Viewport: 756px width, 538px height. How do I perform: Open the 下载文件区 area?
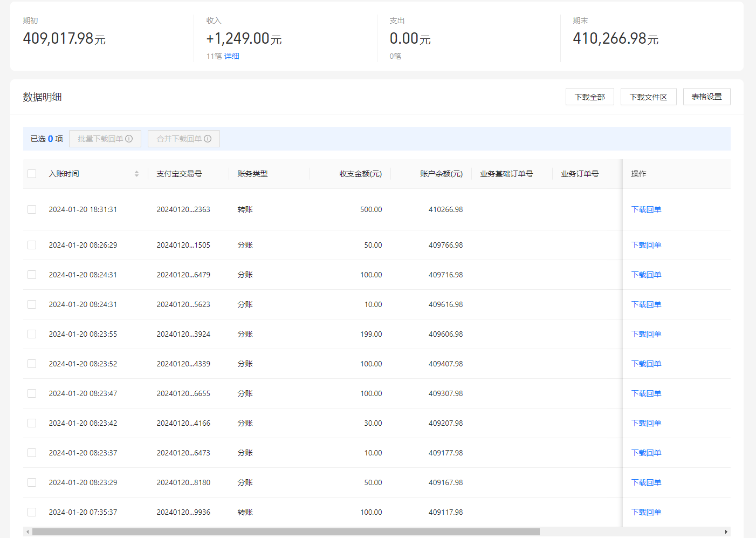point(649,97)
